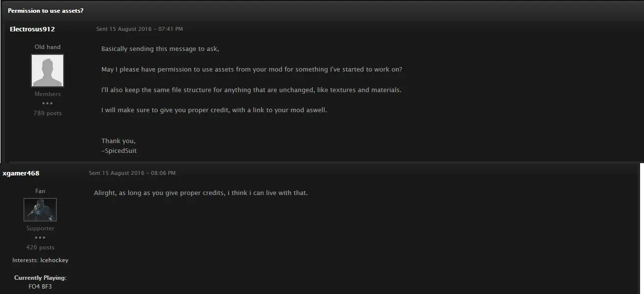Click the "Supporter" group label

coord(40,228)
